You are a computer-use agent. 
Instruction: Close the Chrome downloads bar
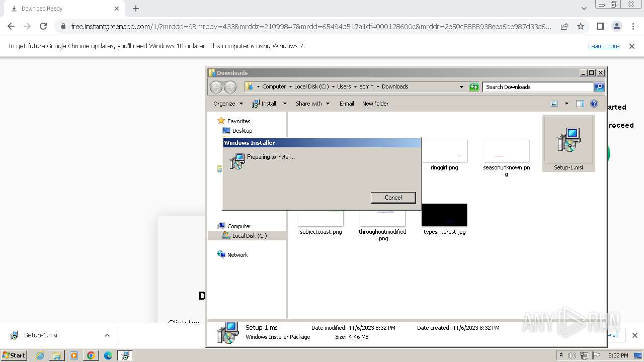coord(634,335)
